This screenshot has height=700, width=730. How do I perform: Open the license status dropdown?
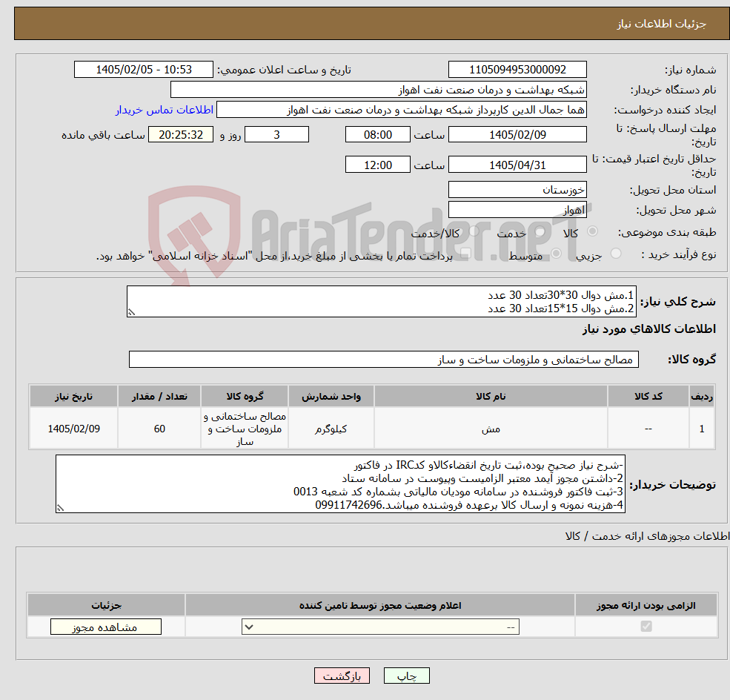point(380,627)
